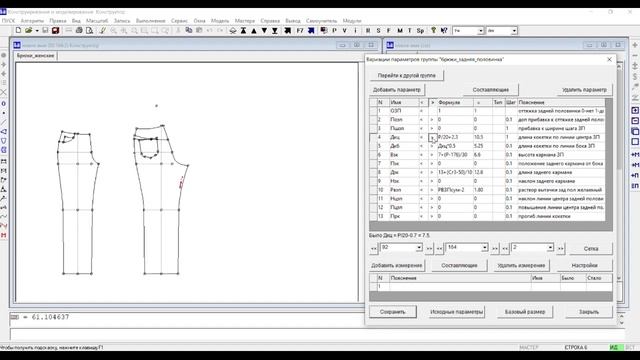Screen dimensions: 640x360
Task: Click the Добавить измерение button
Action: click(397, 265)
